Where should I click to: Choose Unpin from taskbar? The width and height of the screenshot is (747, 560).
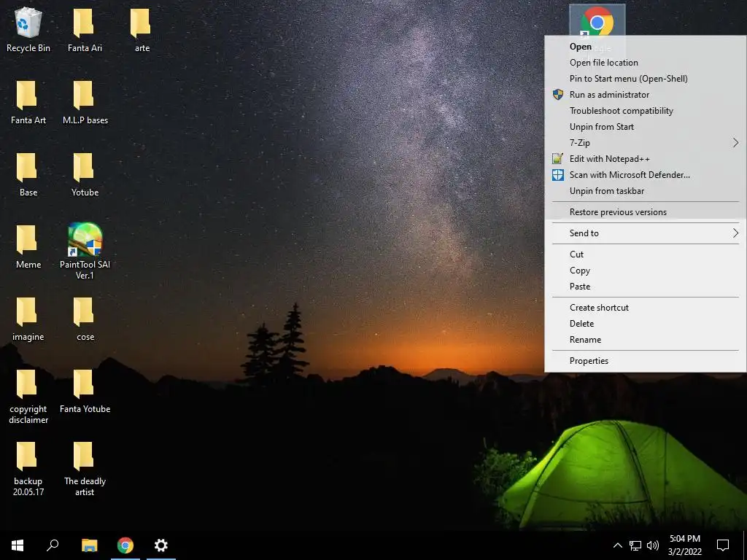[645, 191]
